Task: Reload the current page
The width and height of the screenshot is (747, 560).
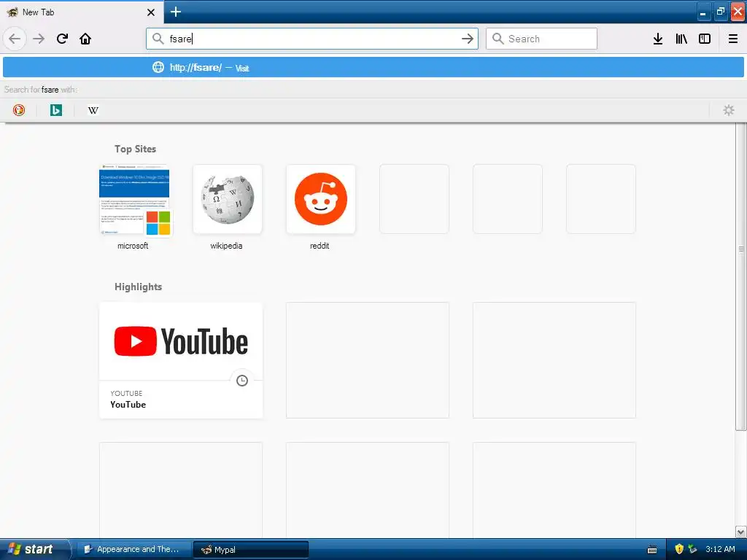Action: pos(62,39)
